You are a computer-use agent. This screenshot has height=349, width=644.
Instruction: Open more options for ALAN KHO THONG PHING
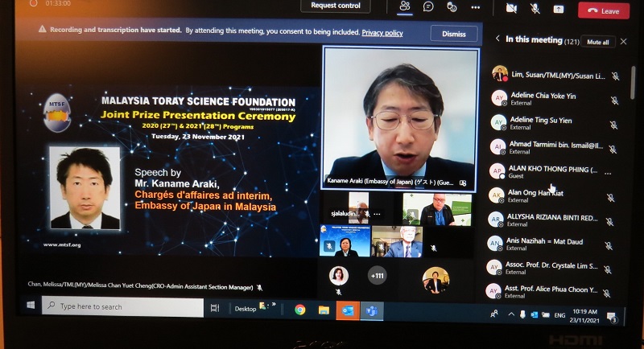coord(608,174)
